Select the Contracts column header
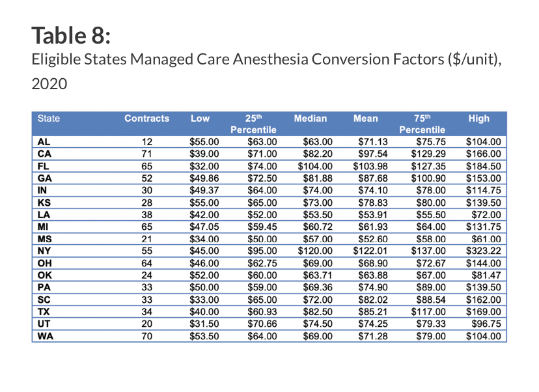Screen dimensions: 539x392 tap(146, 119)
